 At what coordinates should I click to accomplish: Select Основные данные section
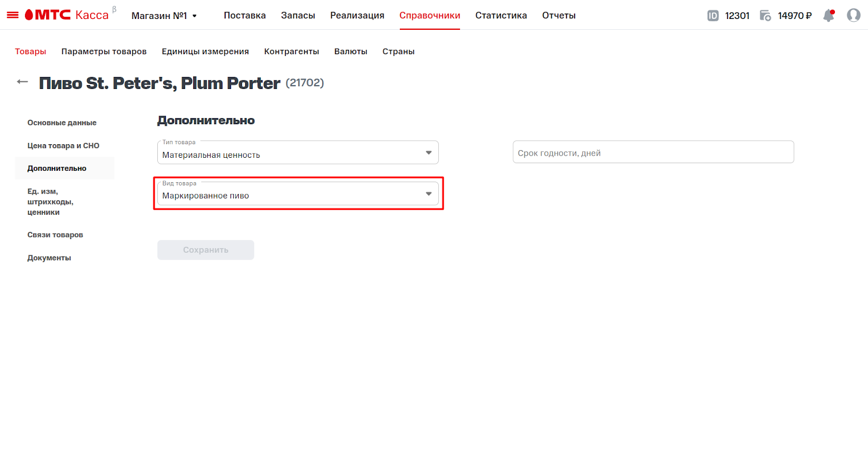(62, 123)
